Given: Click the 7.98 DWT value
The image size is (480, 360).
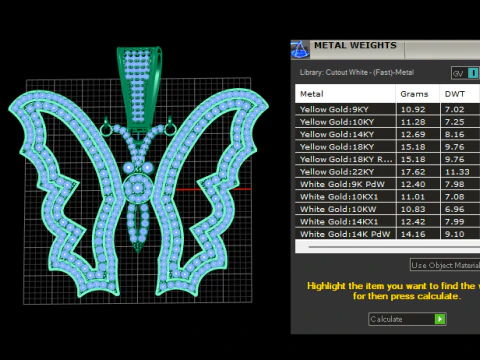Looking at the screenshot, I should pos(455,184).
